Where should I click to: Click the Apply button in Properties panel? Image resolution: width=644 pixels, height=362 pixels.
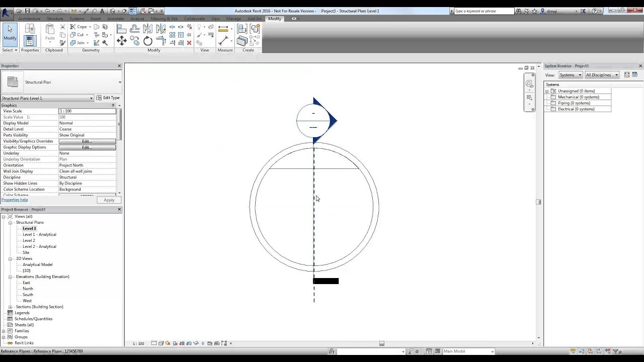tap(109, 200)
